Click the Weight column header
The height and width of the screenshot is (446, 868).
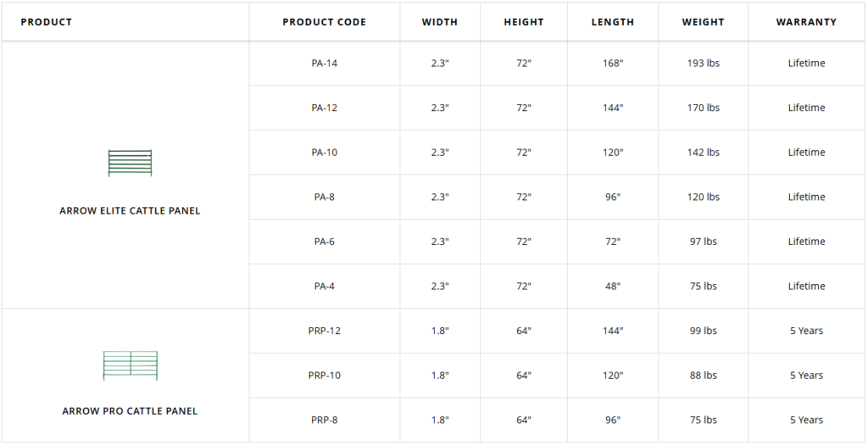[x=703, y=22]
